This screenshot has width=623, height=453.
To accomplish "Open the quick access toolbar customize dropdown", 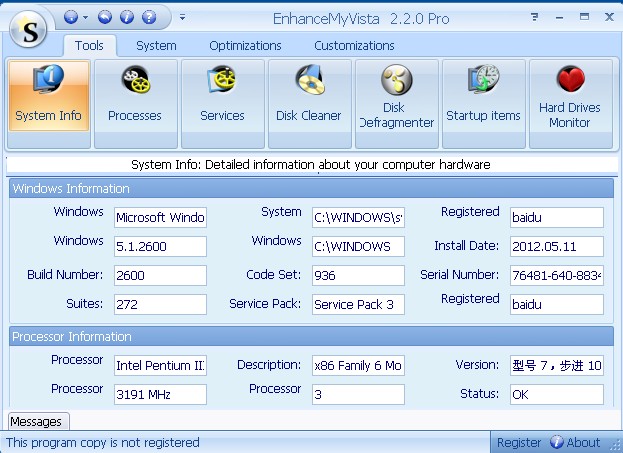I will [x=182, y=17].
